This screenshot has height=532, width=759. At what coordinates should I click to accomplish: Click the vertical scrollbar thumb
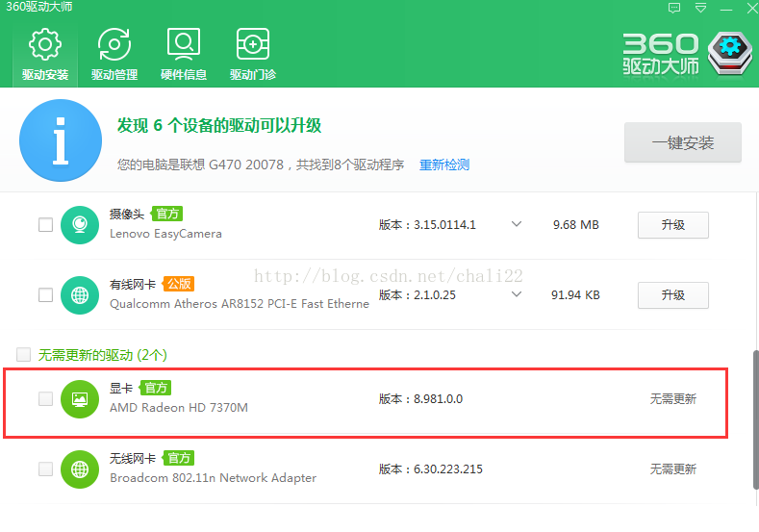755,420
